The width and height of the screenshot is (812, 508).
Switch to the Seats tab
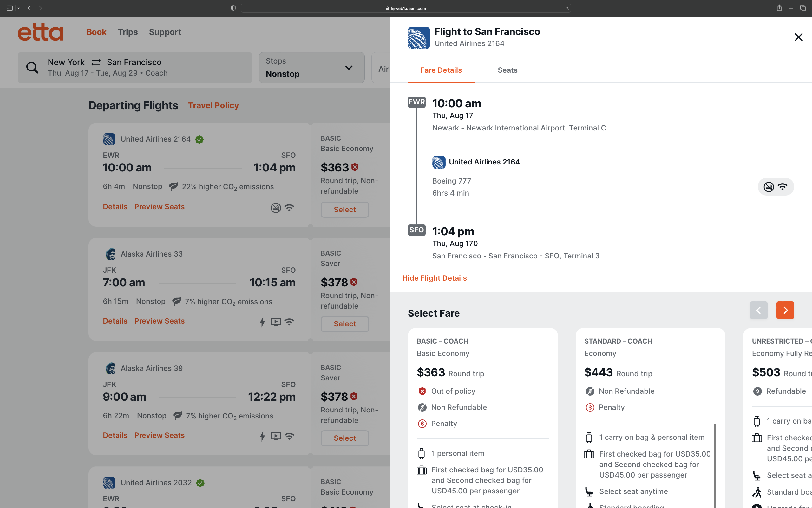(x=507, y=70)
